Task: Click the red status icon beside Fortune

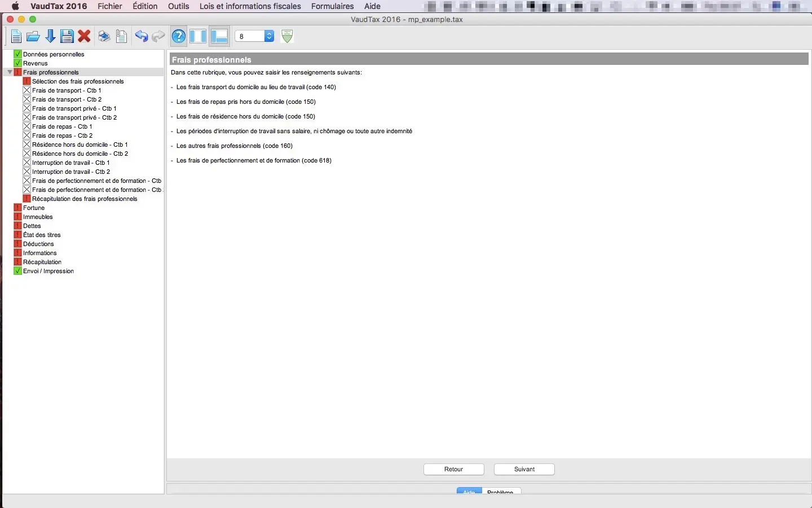Action: tap(17, 208)
